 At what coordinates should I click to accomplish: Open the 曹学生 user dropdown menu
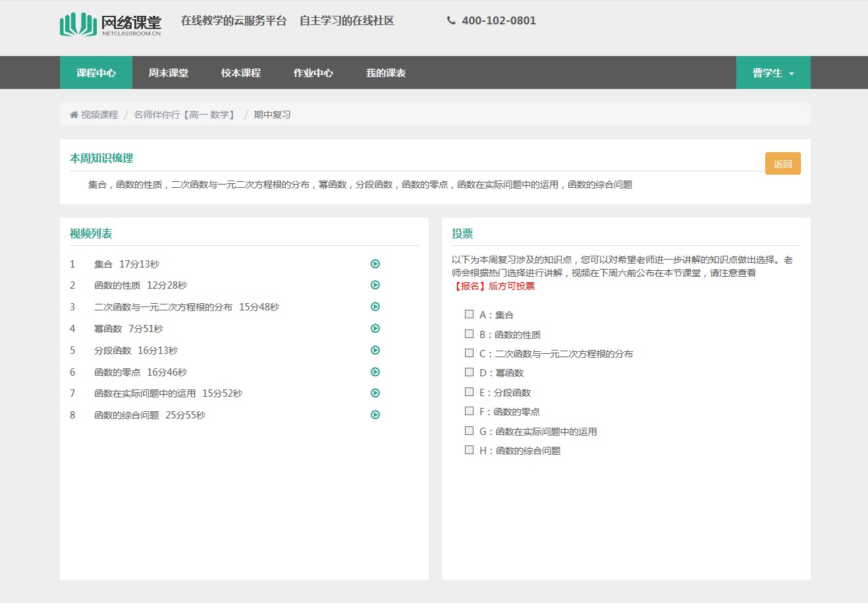tap(773, 72)
